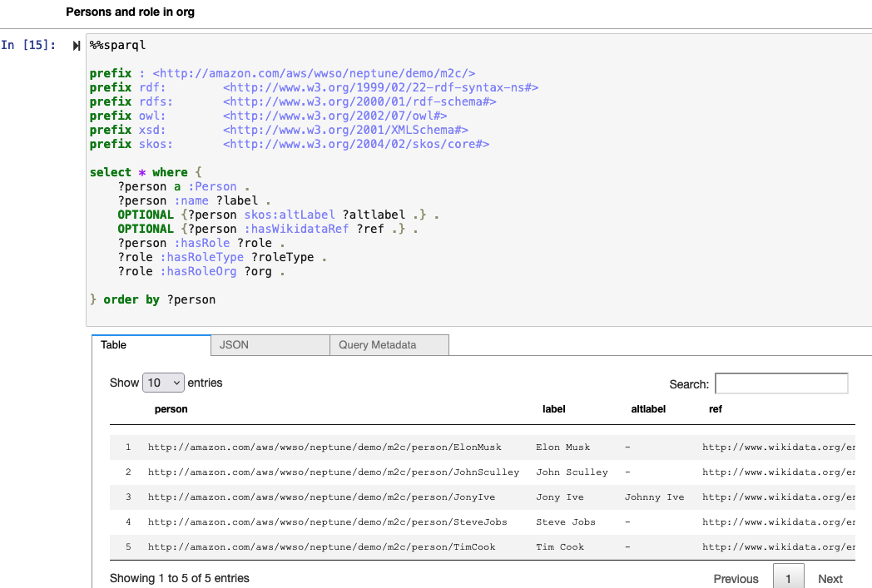
Task: Open the Show entries dropdown
Action: click(x=163, y=383)
